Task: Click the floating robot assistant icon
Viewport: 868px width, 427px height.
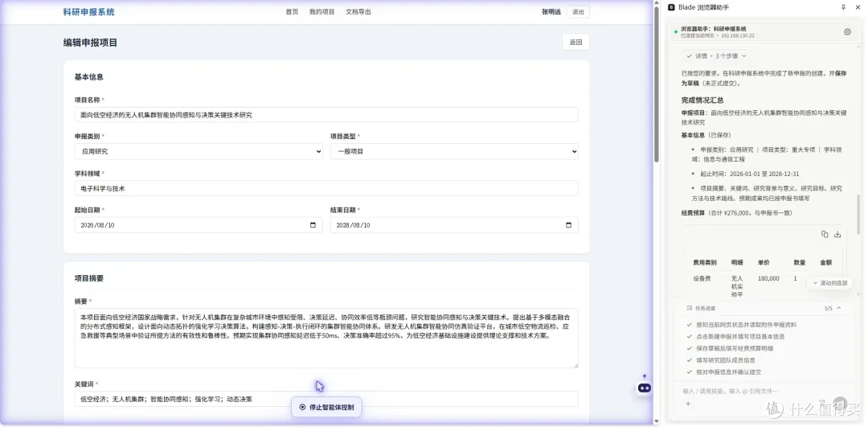Action: pos(645,388)
